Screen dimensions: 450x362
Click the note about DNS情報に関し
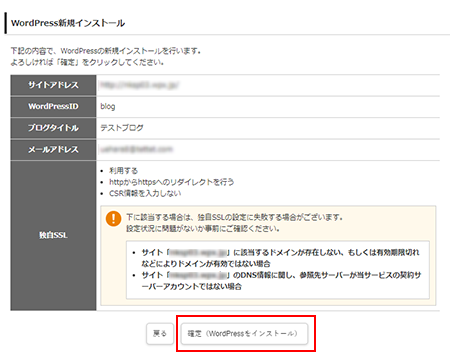pos(281,281)
